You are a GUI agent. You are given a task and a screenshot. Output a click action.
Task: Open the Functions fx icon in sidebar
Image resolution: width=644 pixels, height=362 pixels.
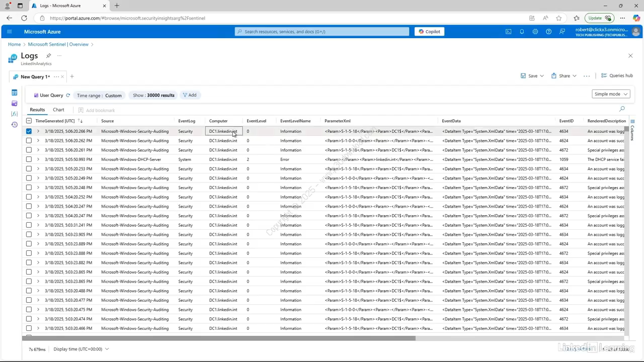[14, 114]
